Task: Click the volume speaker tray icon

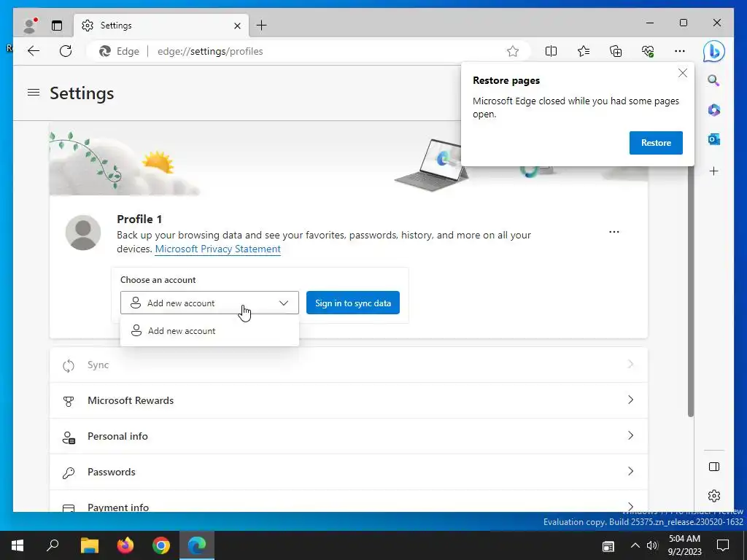Action: pos(651,545)
